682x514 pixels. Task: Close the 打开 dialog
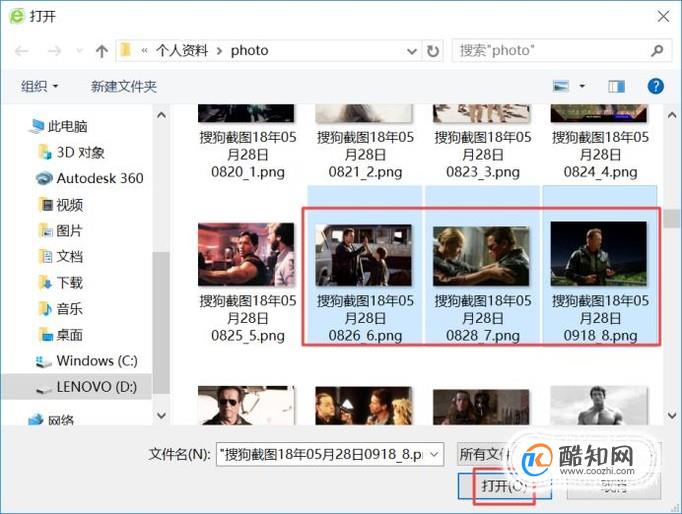[x=663, y=17]
